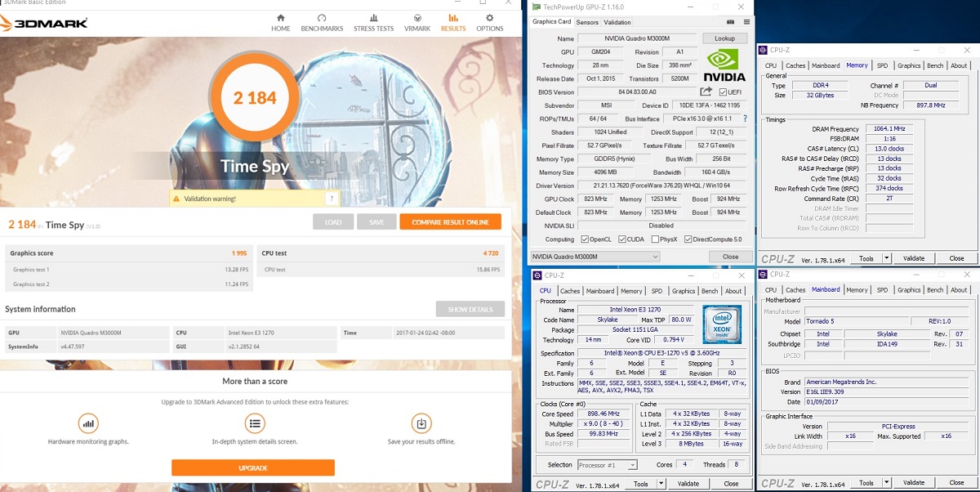Click the VRMark navigation icon
The width and height of the screenshot is (980, 492).
[417, 22]
